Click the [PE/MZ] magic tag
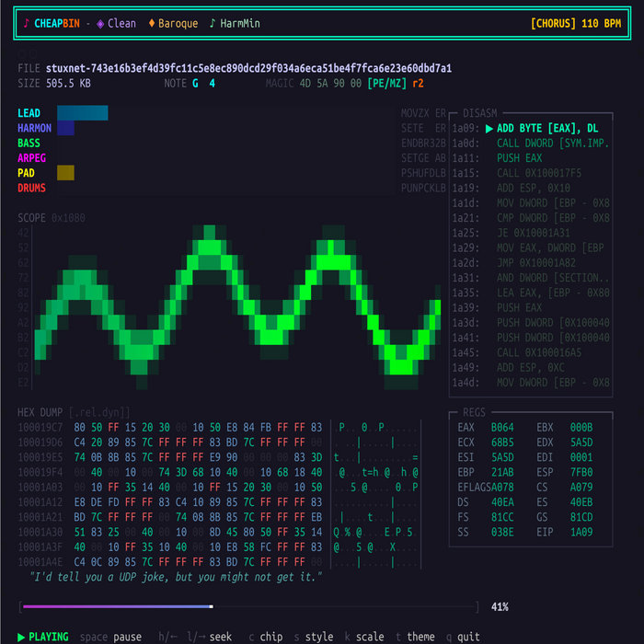This screenshot has height=644, width=644. tap(387, 84)
